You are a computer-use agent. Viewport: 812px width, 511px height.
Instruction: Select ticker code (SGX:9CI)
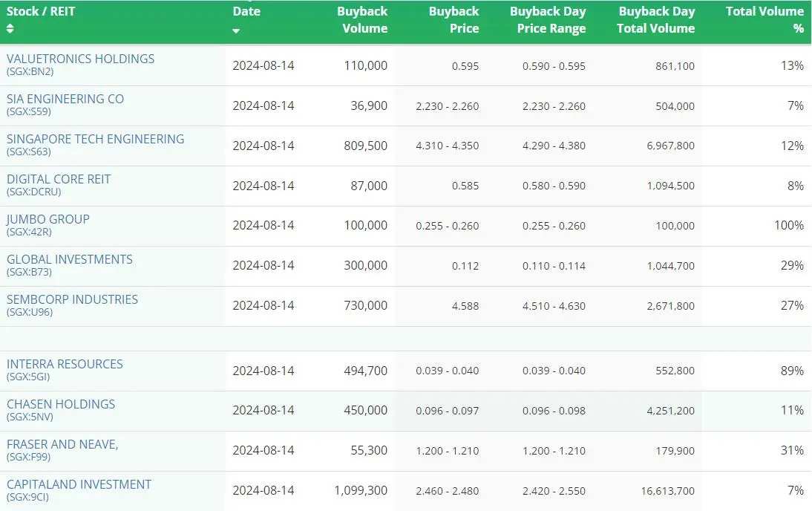pos(27,497)
